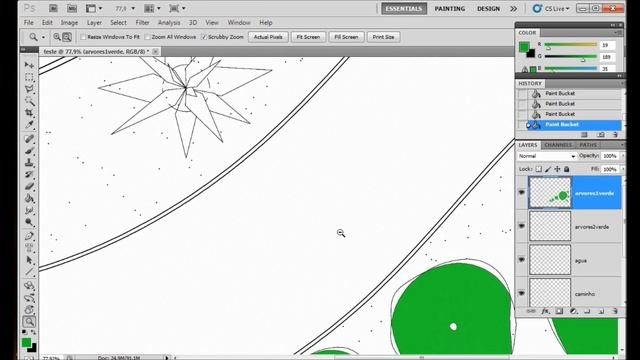Open the Fill slider dropdown arrow
Screen dimensions: 640x360
click(622, 169)
